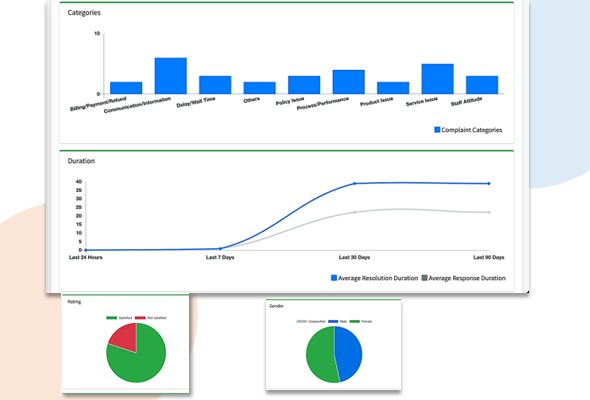Click the "40" value on Duration axis
This screenshot has width=590, height=400.
(79, 181)
